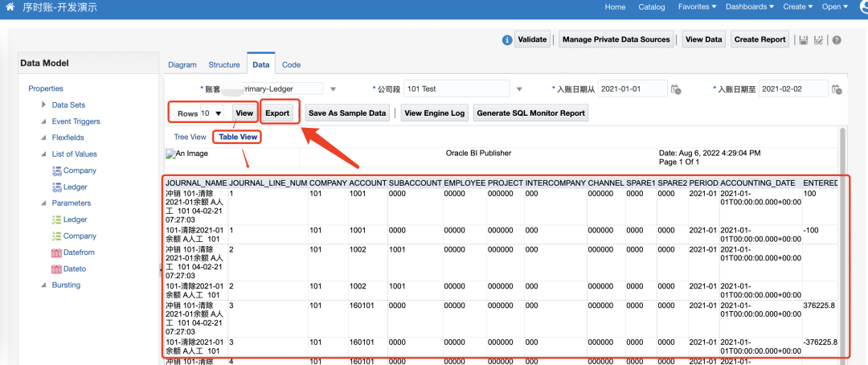Click the Save disk icon
This screenshot has width=868, height=365.
click(803, 40)
